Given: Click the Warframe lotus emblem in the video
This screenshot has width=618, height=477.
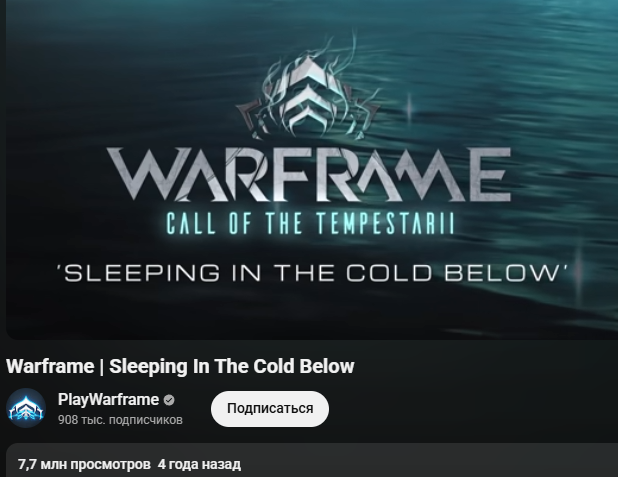Looking at the screenshot, I should [x=307, y=96].
